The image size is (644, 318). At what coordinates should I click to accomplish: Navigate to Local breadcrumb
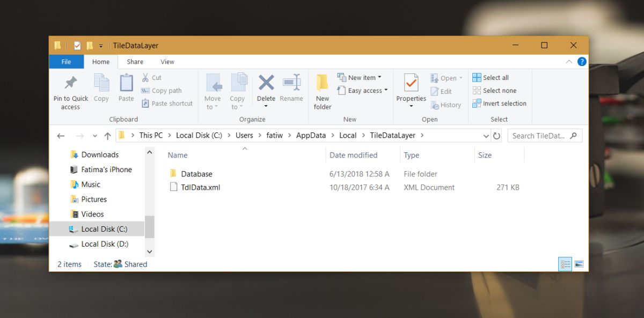[348, 136]
